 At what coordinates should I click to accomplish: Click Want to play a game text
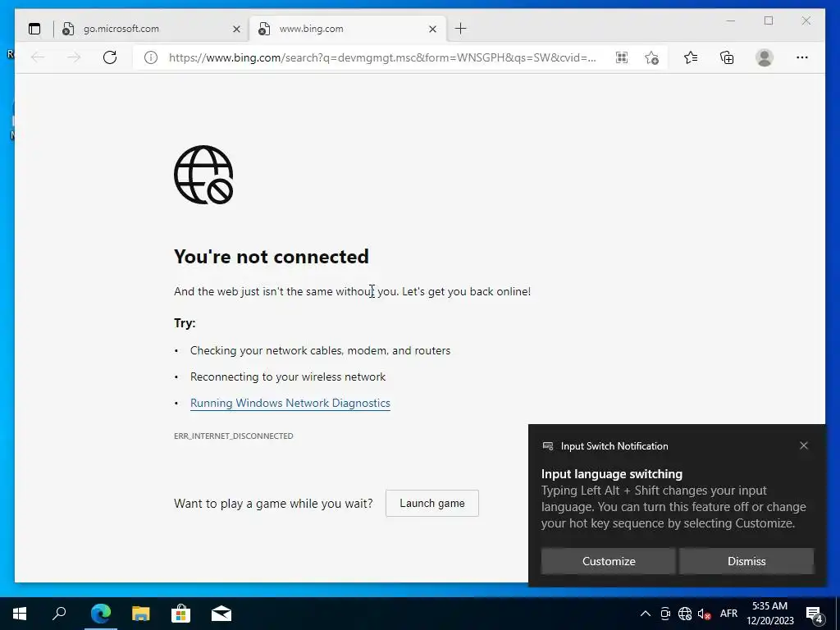tap(273, 504)
